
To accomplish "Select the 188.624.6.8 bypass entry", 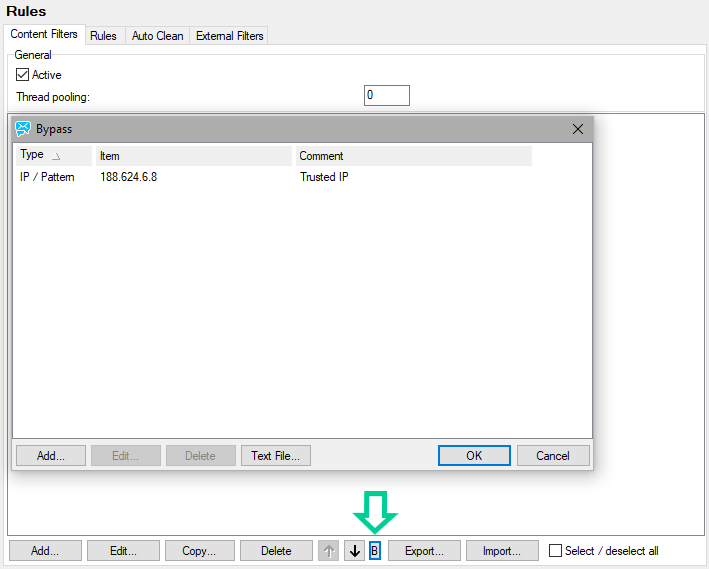I will click(x=128, y=177).
